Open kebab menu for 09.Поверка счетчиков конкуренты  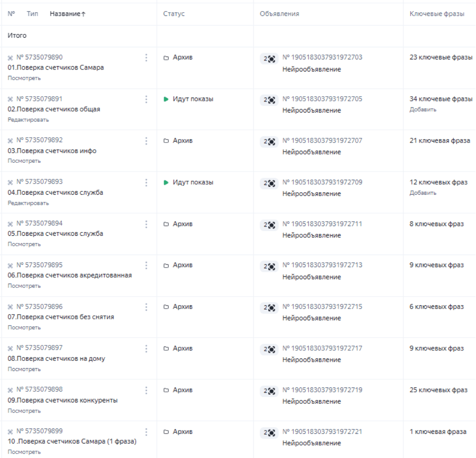pos(146,390)
